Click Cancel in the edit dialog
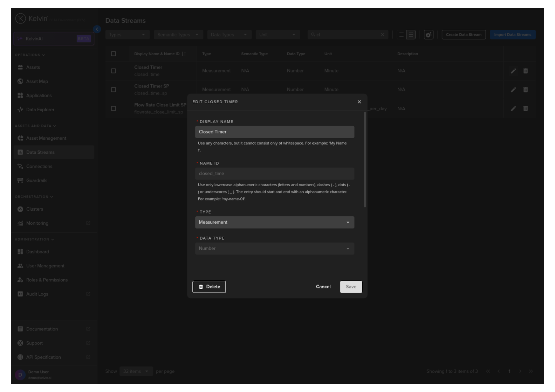Screen dimensions: 555x392 pyautogui.click(x=323, y=287)
